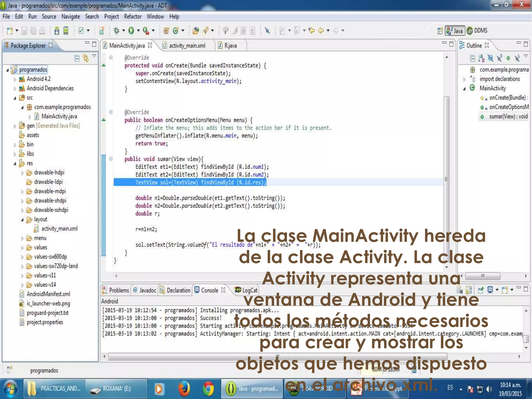Click the New Java Class icon

(176, 31)
